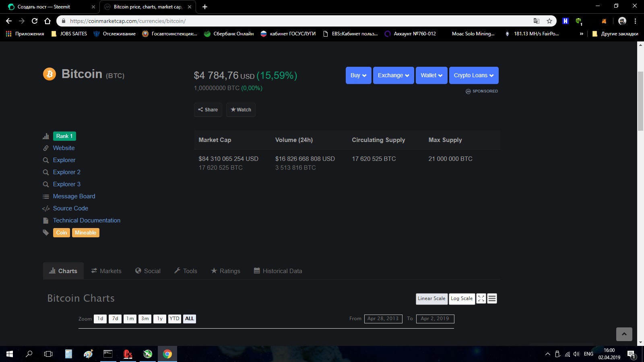644x362 pixels.
Task: Set chart zoom to 1d
Action: pyautogui.click(x=100, y=319)
